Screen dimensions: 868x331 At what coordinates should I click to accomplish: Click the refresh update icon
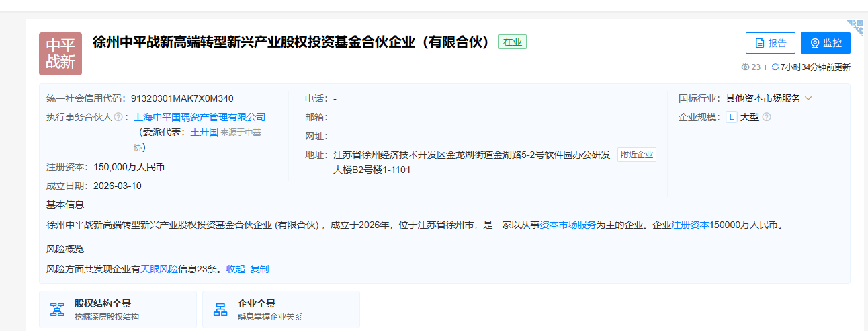[775, 67]
